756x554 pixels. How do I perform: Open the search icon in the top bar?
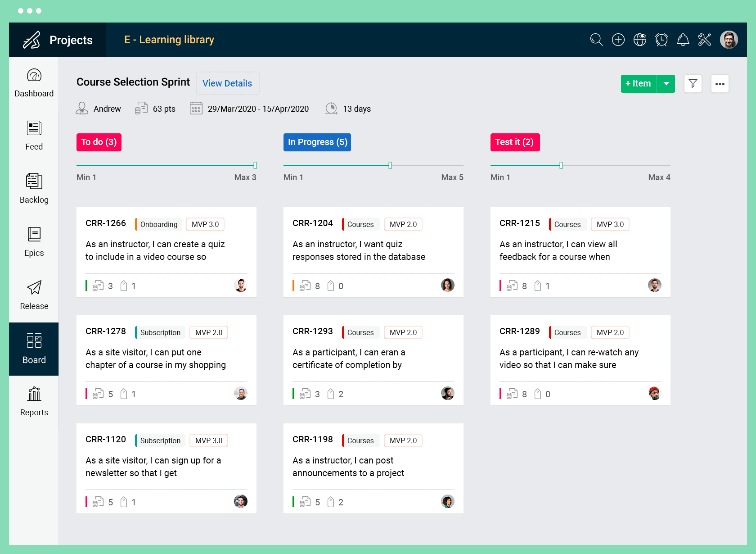coord(596,40)
